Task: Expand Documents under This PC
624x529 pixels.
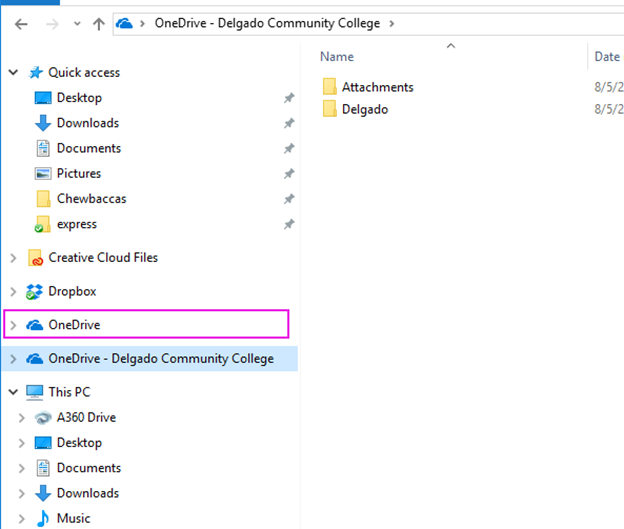Action: [21, 468]
